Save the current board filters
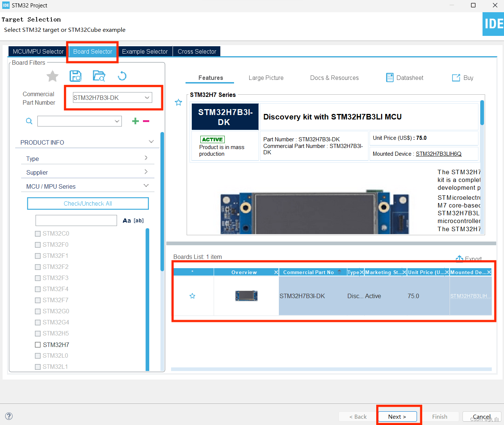Image resolution: width=504 pixels, height=425 pixels. click(75, 76)
